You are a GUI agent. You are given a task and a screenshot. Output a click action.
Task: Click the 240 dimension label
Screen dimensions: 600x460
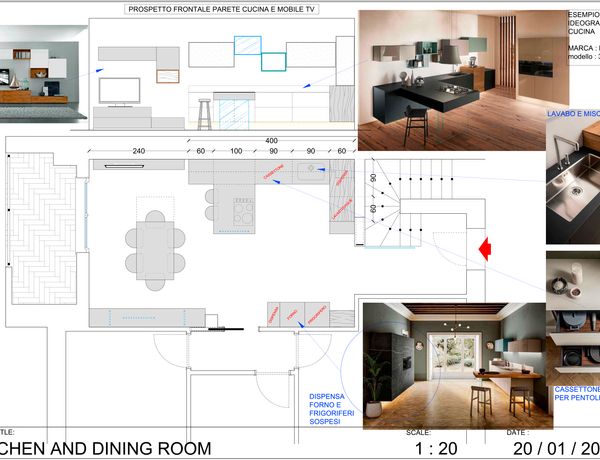pyautogui.click(x=138, y=151)
